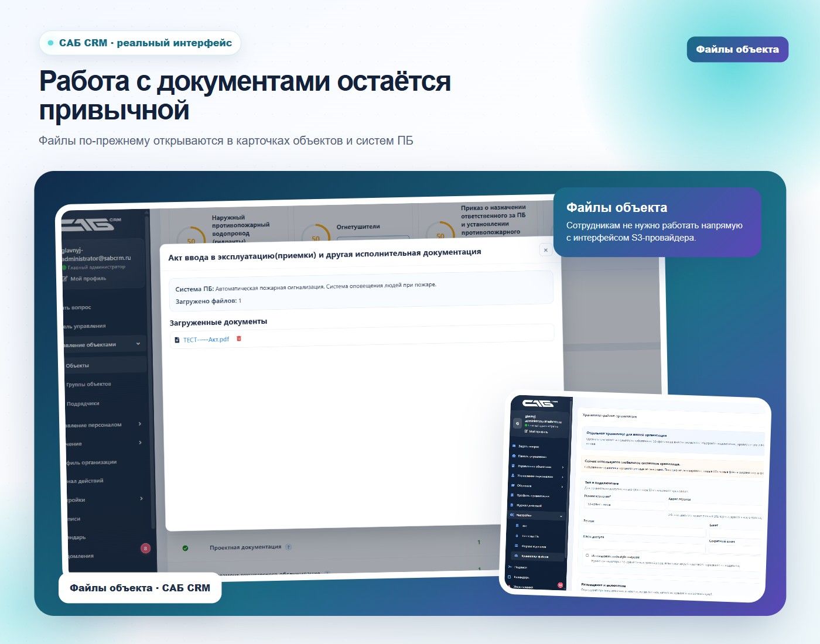820x644 pixels.
Task: Click the Задать вопрос icon in the small settings sidebar
Action: pos(514,446)
